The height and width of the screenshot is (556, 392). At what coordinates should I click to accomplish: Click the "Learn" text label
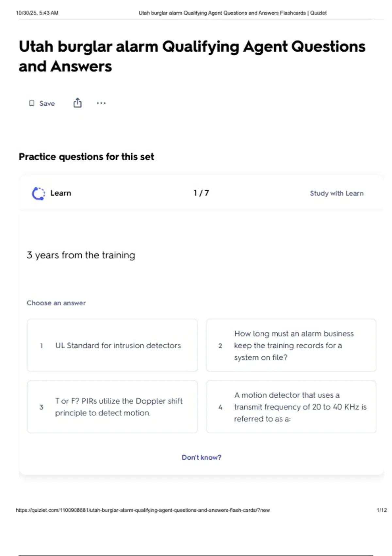(60, 193)
